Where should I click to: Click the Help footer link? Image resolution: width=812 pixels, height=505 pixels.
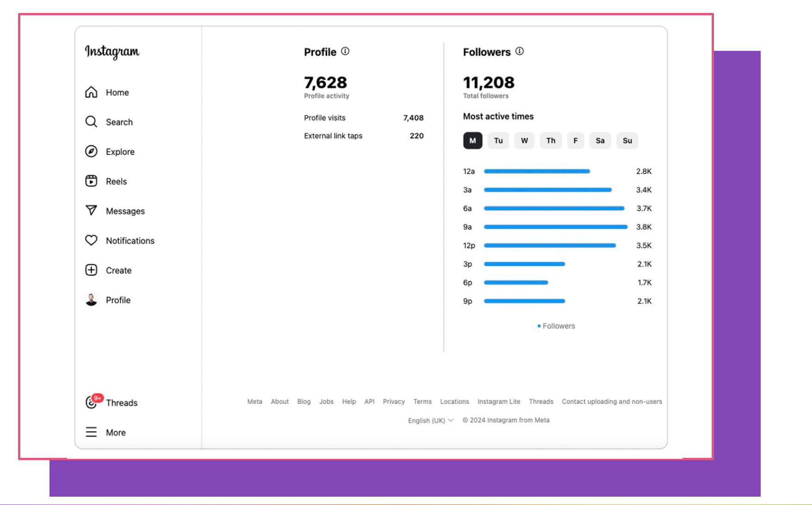coord(349,401)
